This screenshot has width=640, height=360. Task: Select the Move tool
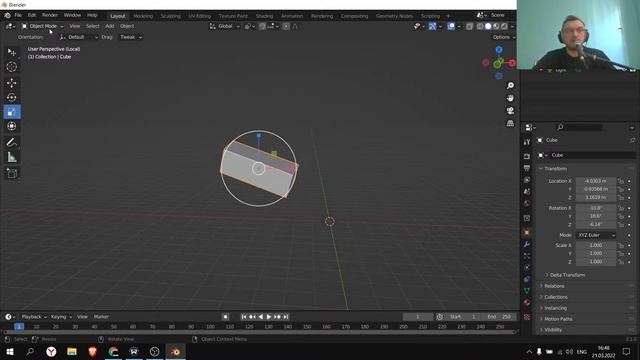coord(12,83)
